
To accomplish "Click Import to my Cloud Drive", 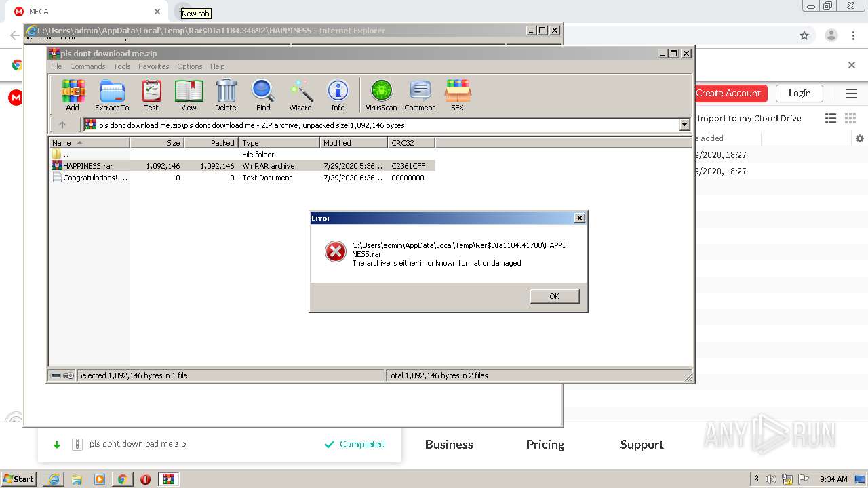I will pyautogui.click(x=749, y=118).
